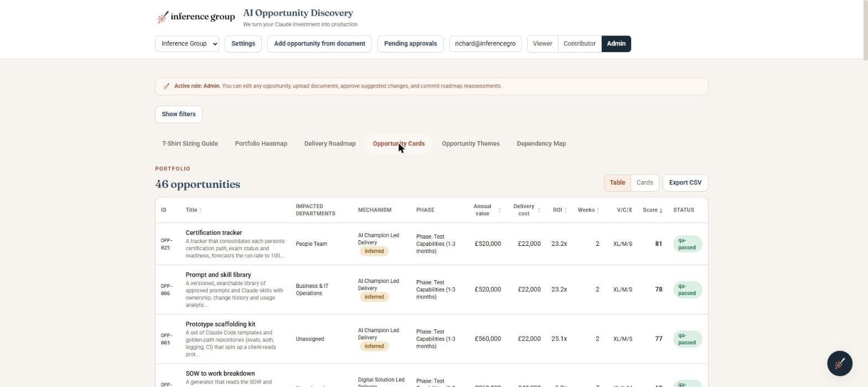The image size is (868, 387).
Task: Click score 78 in Prompt and skill library row
Action: 658,290
